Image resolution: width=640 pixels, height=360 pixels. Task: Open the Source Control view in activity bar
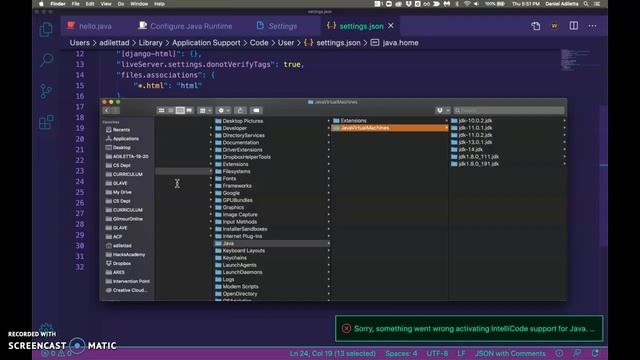46,91
